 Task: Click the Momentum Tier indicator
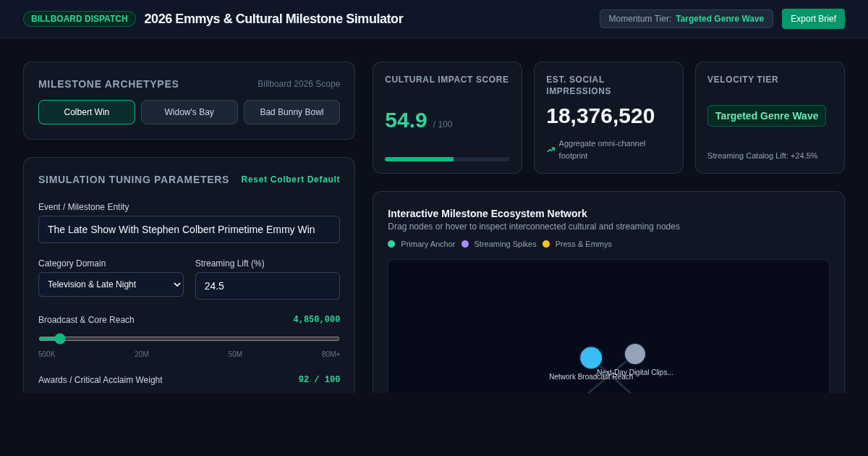[686, 19]
